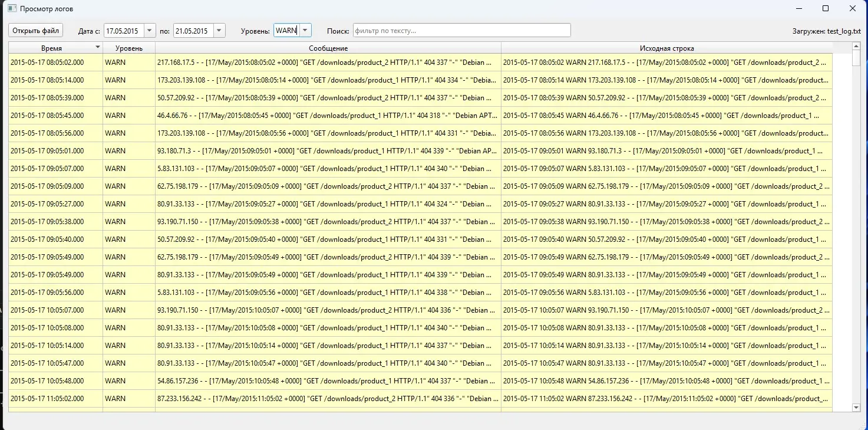Select Сообщение cell starting 173.203.139.108 at 08:05:14

pyautogui.click(x=328, y=80)
